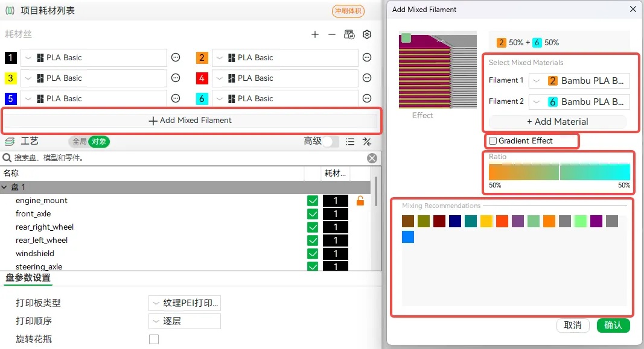Expand the 打印板类型 dropdown
The width and height of the screenshot is (644, 349).
click(x=184, y=303)
